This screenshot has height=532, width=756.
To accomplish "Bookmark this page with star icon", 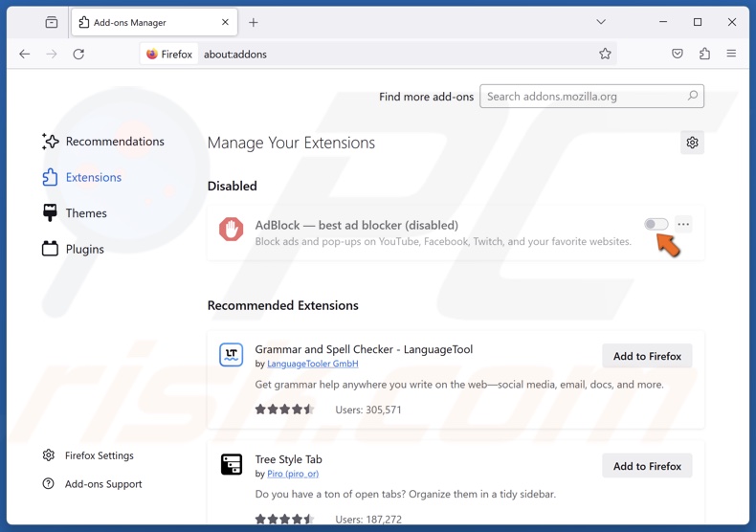I will point(605,54).
